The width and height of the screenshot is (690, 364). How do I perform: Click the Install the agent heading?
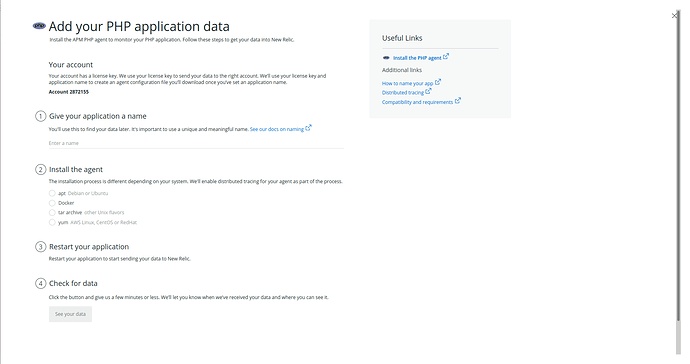(x=76, y=169)
